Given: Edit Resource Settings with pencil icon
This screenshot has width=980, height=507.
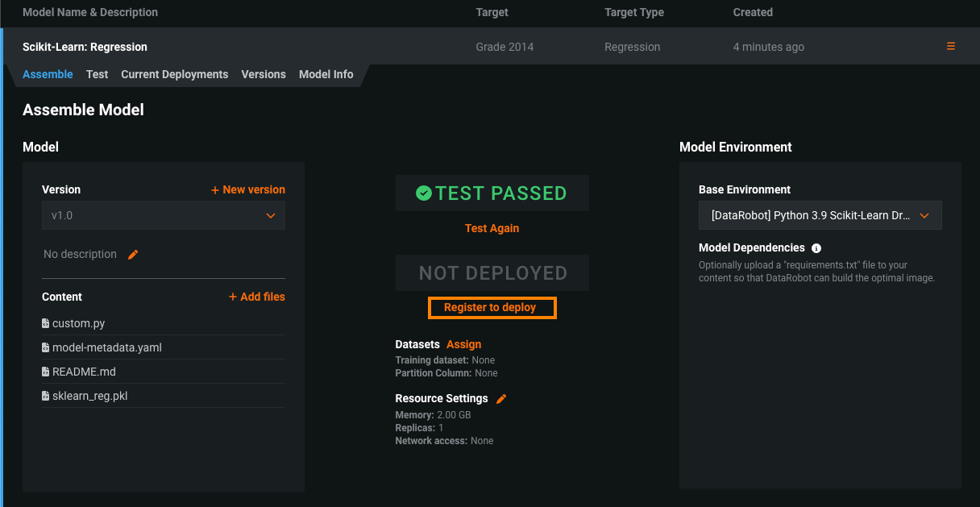Looking at the screenshot, I should 501,399.
